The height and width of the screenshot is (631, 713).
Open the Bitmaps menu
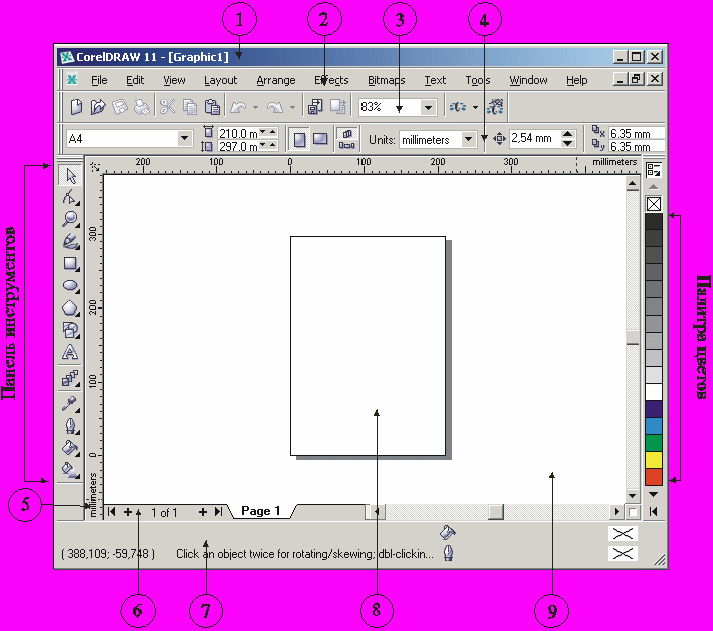[387, 80]
